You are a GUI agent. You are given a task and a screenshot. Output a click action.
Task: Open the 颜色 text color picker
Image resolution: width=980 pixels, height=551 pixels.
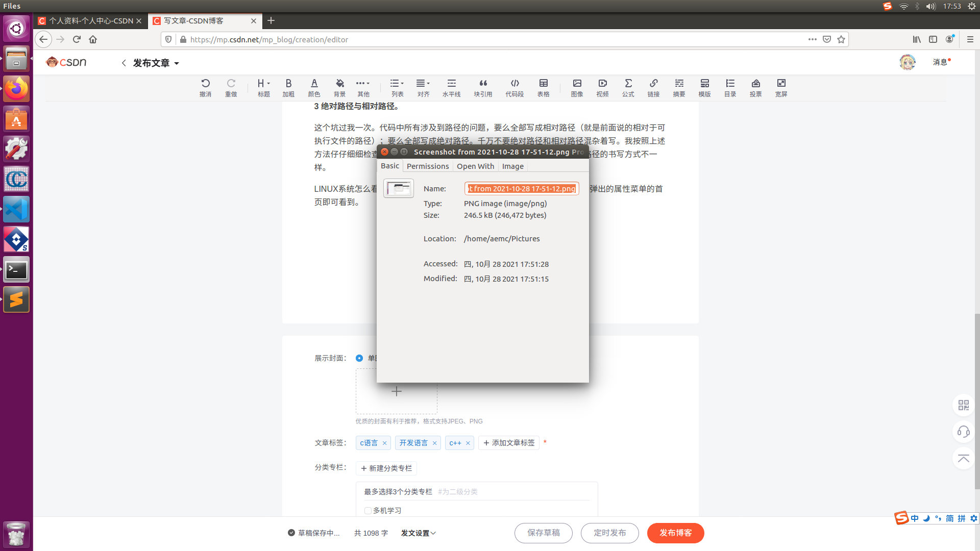[x=314, y=87]
